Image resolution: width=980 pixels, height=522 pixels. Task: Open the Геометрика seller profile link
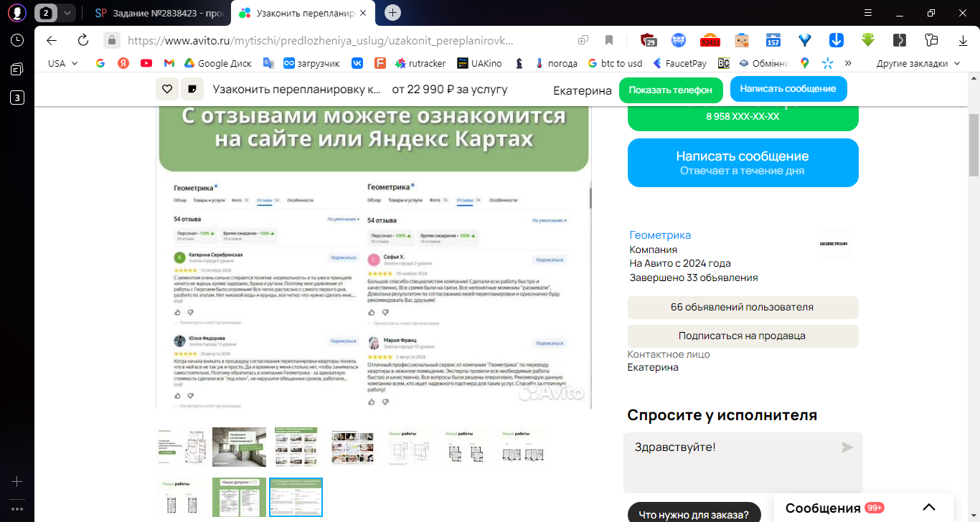(x=660, y=235)
